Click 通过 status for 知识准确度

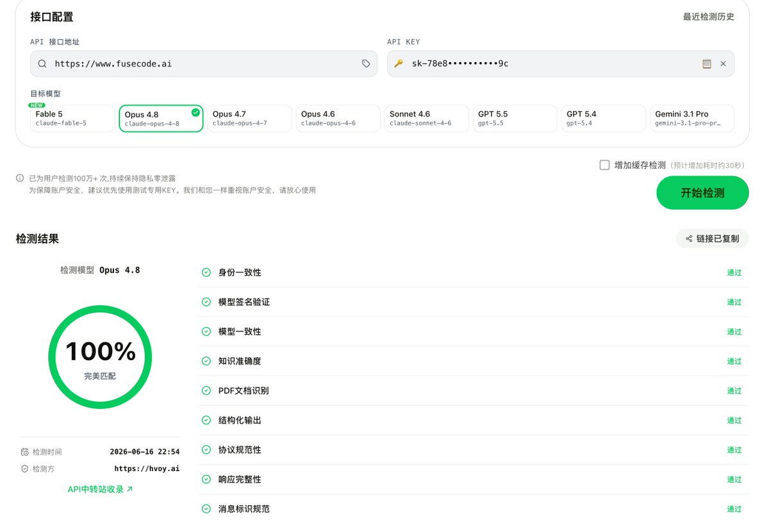(x=734, y=361)
